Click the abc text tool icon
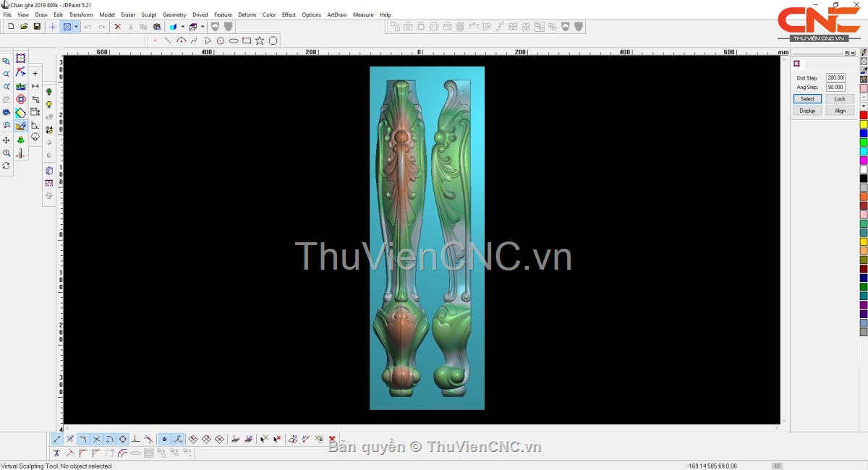This screenshot has height=470, width=868. click(x=20, y=86)
